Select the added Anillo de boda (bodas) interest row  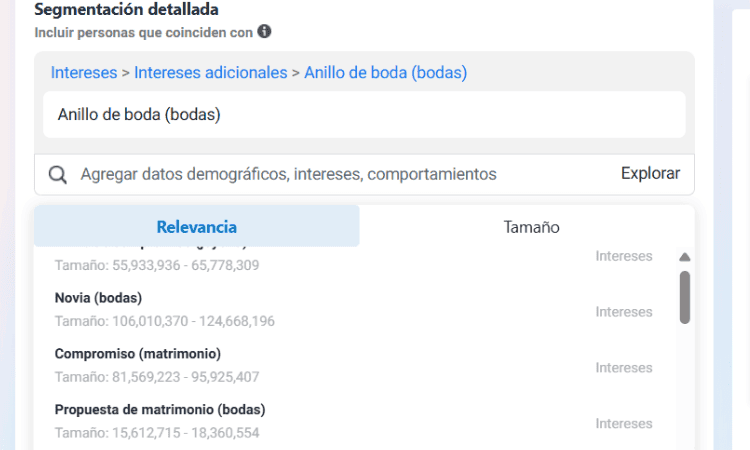pos(364,115)
